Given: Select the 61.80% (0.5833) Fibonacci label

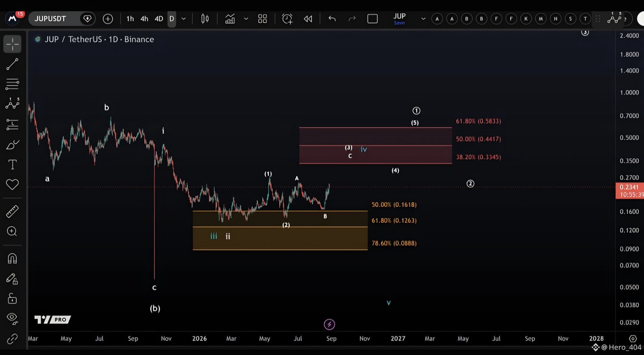Looking at the screenshot, I should click(478, 121).
